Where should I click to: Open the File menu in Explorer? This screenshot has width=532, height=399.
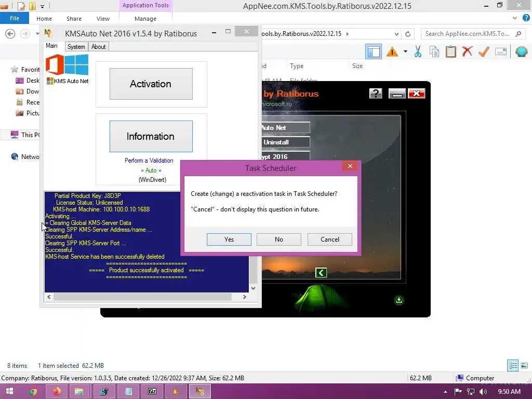15,18
